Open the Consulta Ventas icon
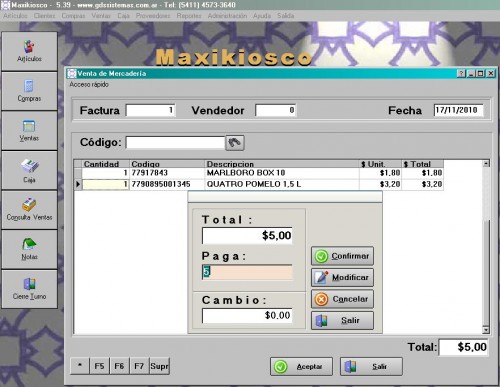This screenshot has height=387, width=500. [29, 210]
